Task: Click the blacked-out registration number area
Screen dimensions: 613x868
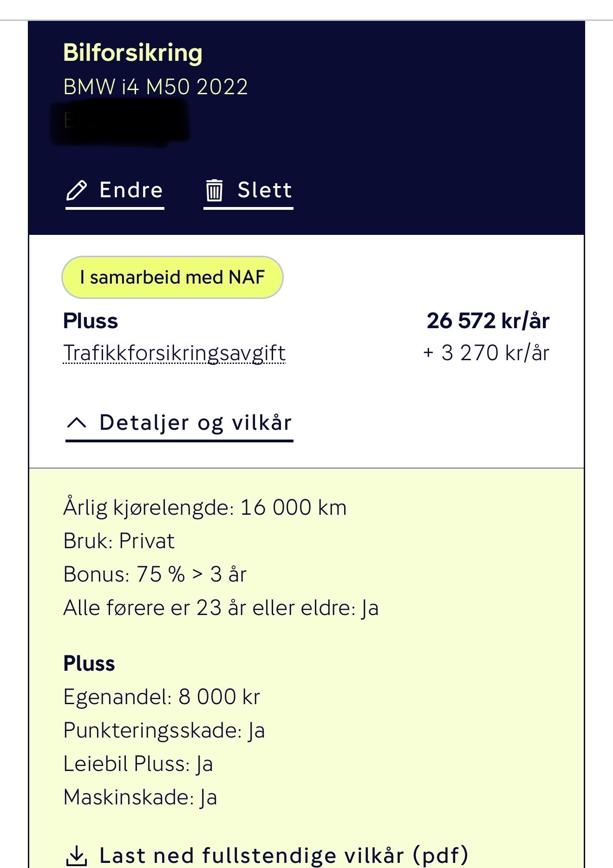Action: click(x=120, y=122)
